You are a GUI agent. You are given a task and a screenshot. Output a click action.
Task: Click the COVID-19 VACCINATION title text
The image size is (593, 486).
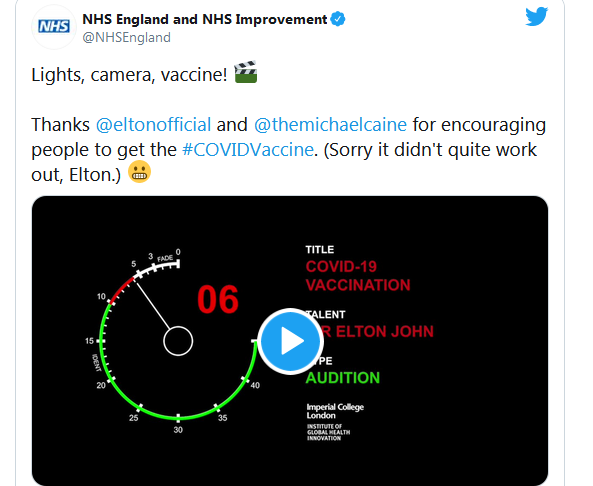[358, 276]
